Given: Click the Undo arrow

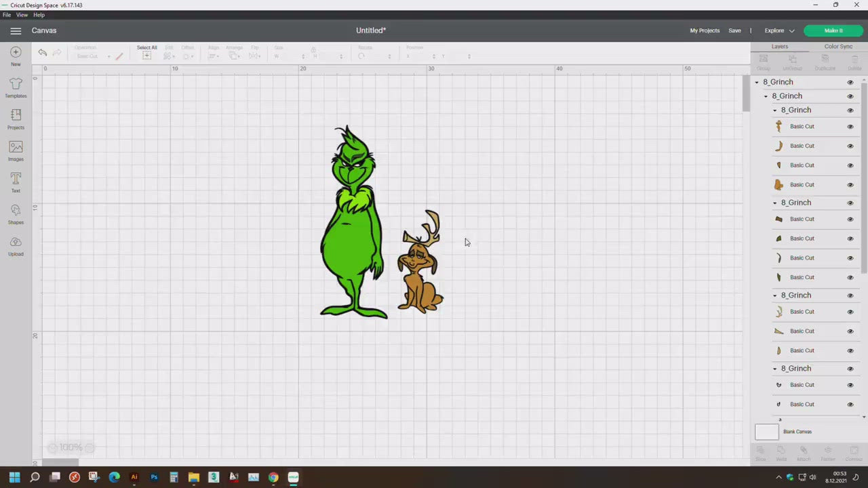Looking at the screenshot, I should (43, 52).
